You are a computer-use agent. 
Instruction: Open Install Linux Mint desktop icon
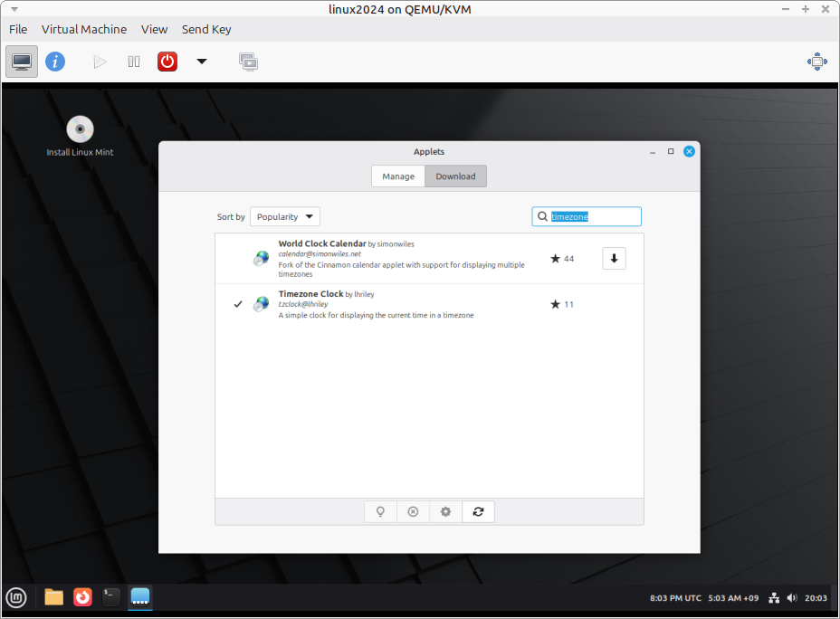[80, 136]
